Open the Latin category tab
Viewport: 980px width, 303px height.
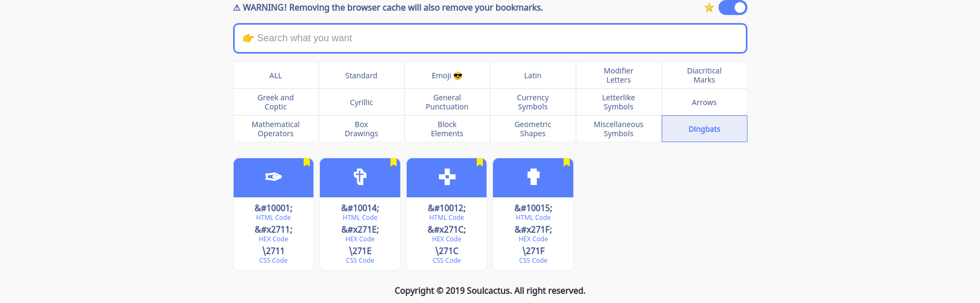533,75
